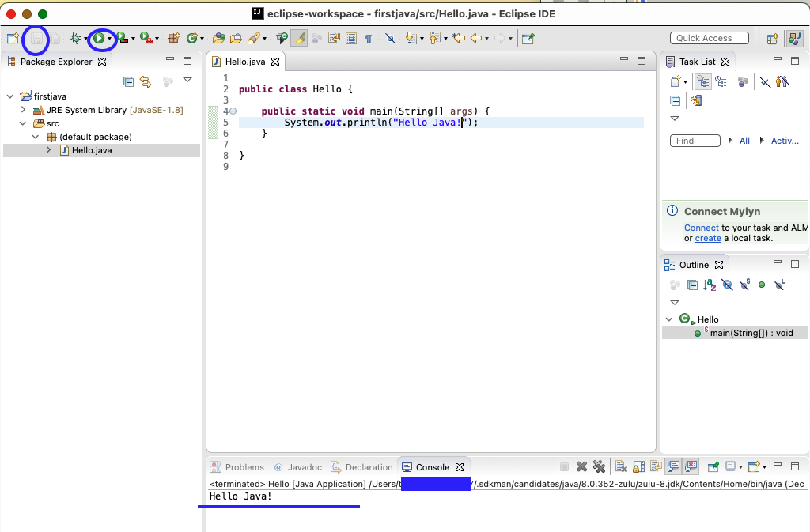
Task: Click Next Annotation down arrow icon
Action: 411,38
